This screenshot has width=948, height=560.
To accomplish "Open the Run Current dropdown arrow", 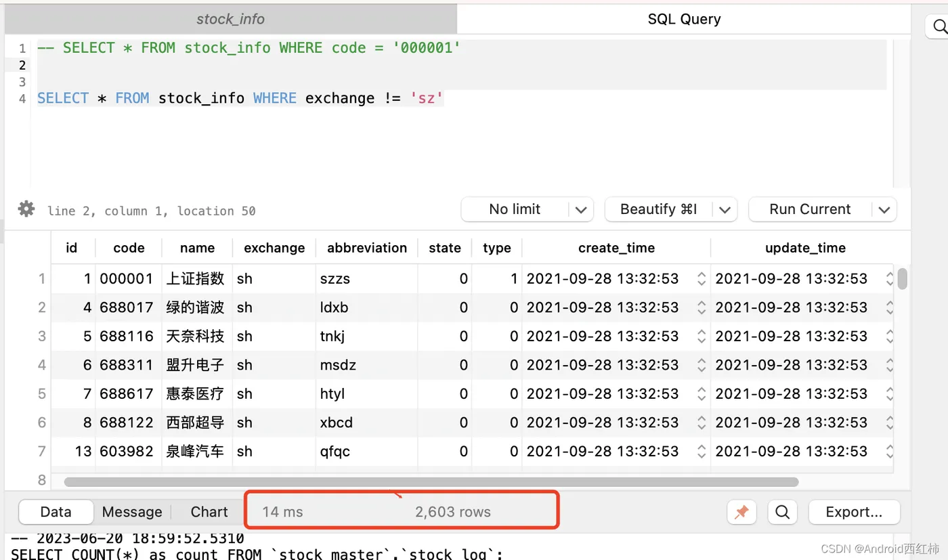I will [x=884, y=210].
